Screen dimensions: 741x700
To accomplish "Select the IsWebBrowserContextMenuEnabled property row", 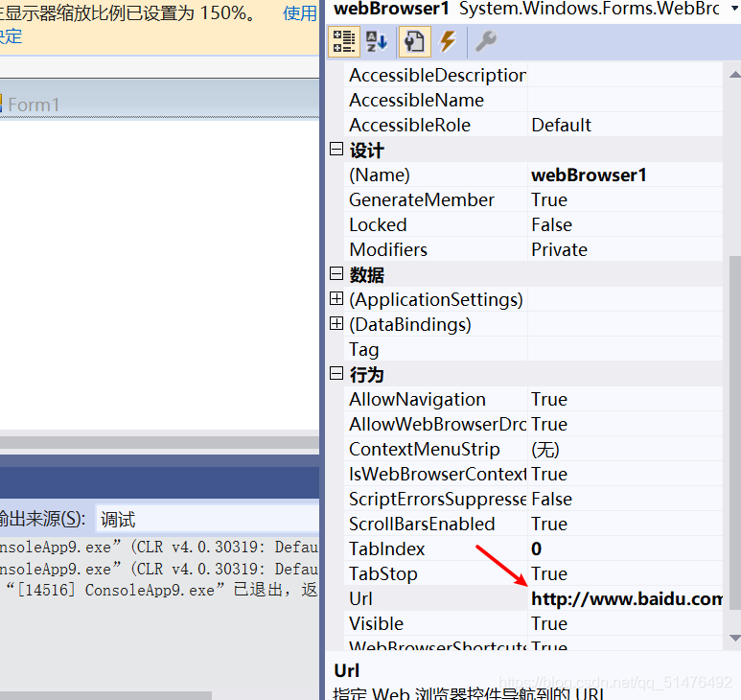I will point(534,474).
